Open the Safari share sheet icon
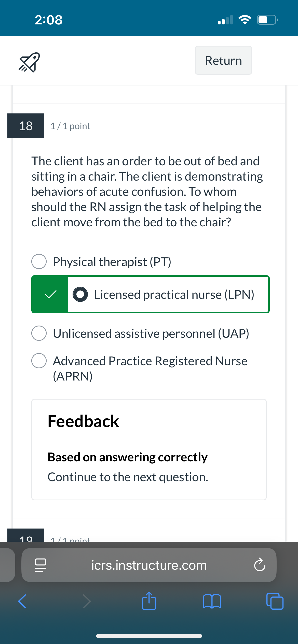This screenshot has width=298, height=644. (149, 601)
